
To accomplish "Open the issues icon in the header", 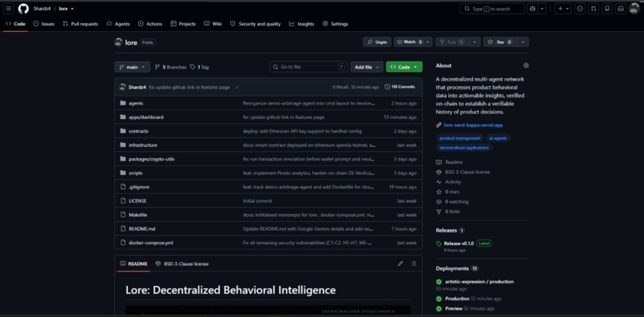I will (579, 9).
